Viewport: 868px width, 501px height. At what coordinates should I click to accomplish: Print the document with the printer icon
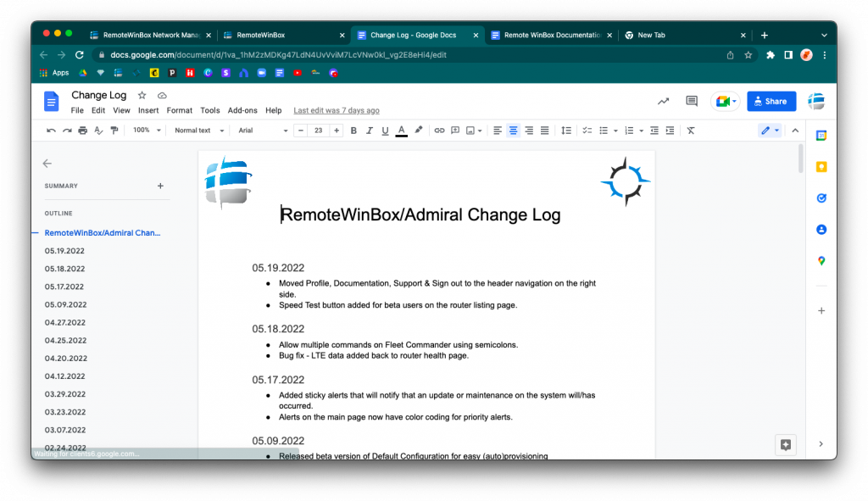click(x=82, y=131)
